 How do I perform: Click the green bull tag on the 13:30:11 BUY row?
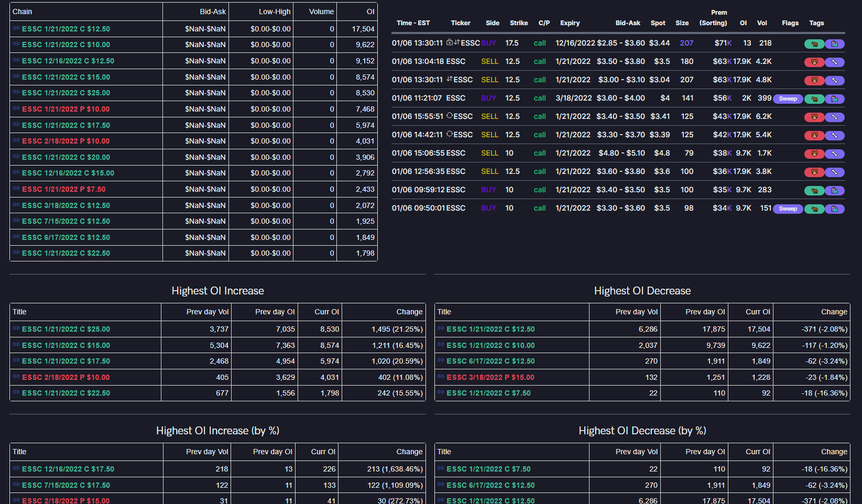point(814,44)
